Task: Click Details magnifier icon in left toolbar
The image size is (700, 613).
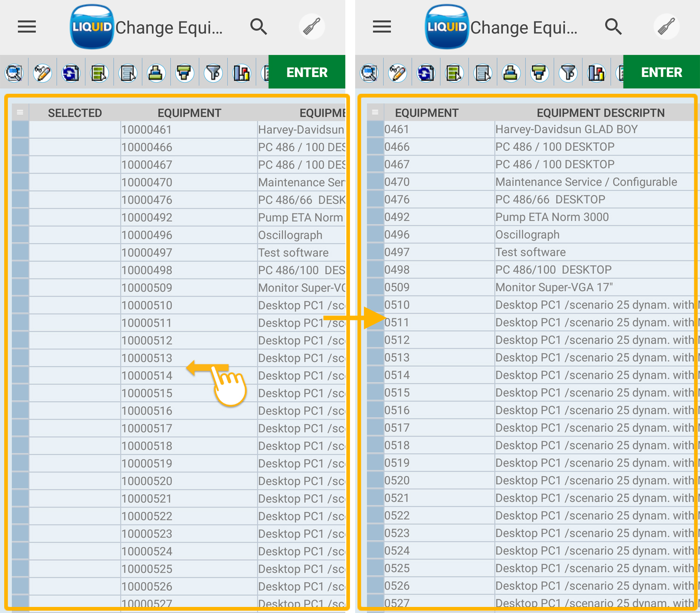Action: (x=14, y=73)
